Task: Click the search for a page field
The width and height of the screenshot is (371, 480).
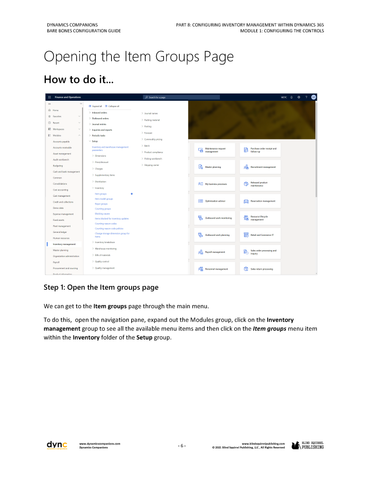Action: pyautogui.click(x=182, y=97)
